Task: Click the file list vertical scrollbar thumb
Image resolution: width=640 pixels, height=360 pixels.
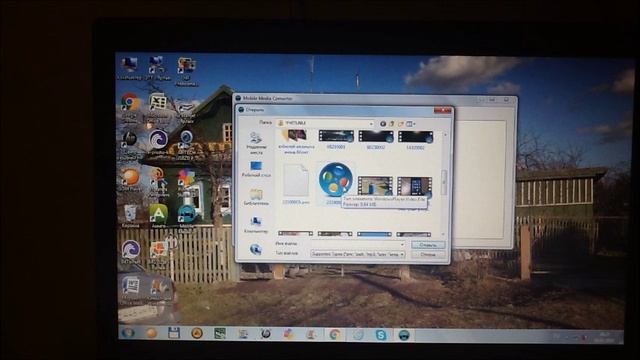Action: click(444, 181)
